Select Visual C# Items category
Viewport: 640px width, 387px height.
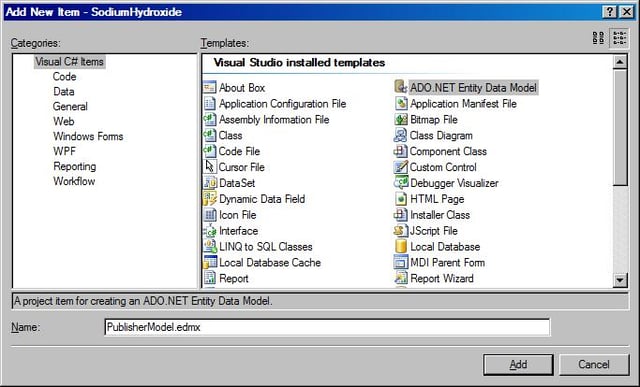click(69, 62)
